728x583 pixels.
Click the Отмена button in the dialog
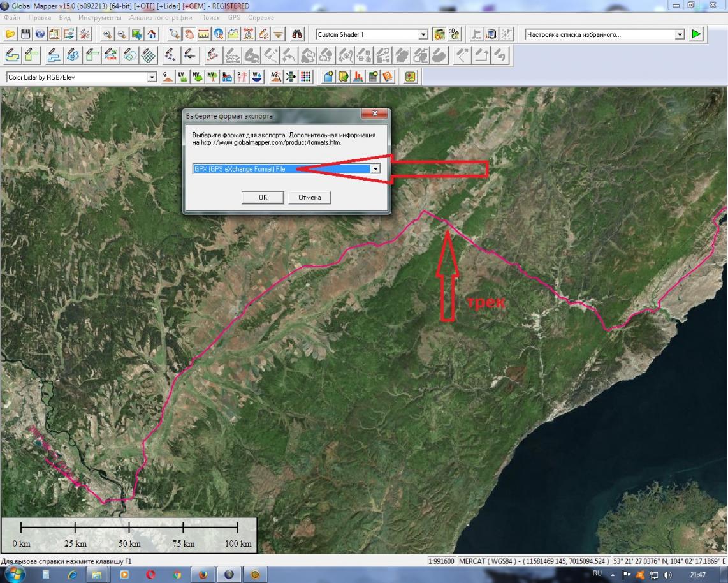tap(310, 198)
